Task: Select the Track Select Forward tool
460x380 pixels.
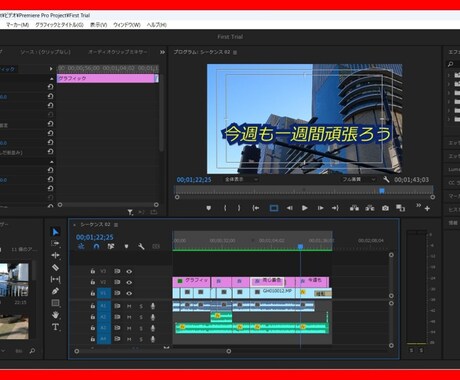Action: point(56,243)
